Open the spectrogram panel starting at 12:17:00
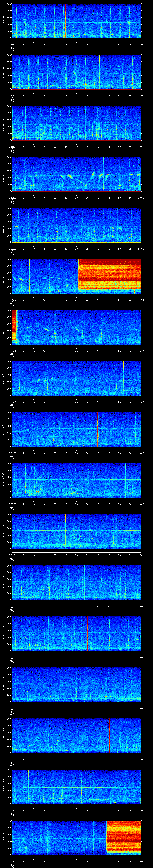This screenshot has width=153, height=868. click(x=76, y=72)
